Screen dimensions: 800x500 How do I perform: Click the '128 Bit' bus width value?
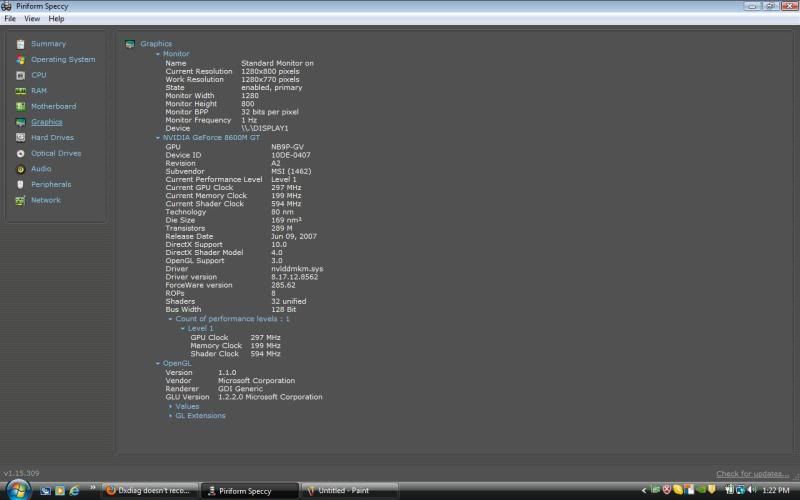click(284, 310)
